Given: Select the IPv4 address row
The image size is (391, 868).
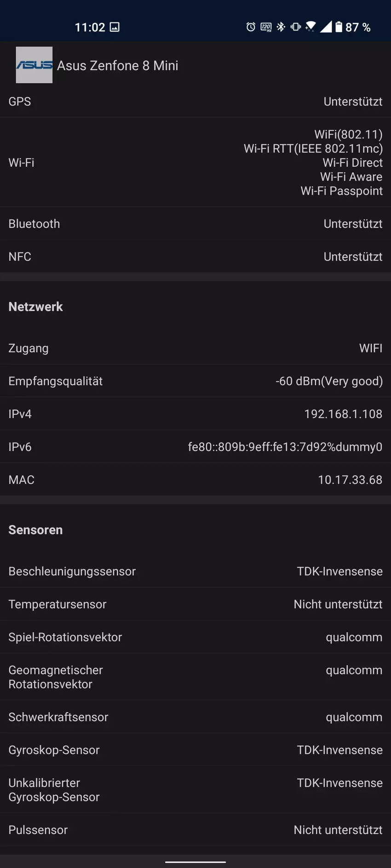Looking at the screenshot, I should click(x=195, y=414).
